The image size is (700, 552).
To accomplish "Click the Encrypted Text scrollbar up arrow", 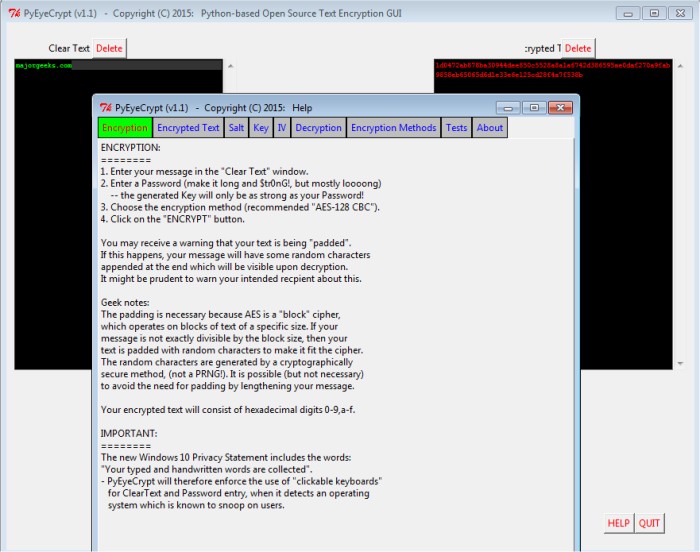I will (x=680, y=66).
